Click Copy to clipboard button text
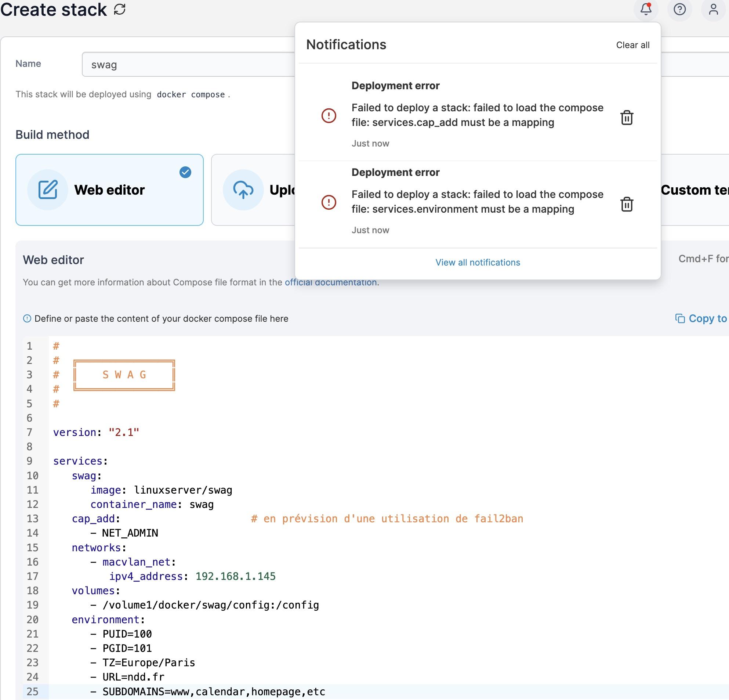The width and height of the screenshot is (729, 700). click(x=708, y=318)
